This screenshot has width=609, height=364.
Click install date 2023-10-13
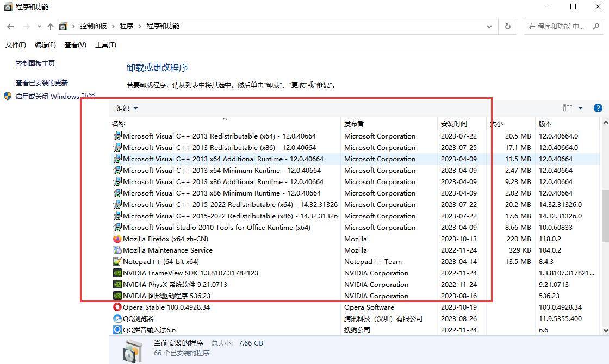(459, 239)
